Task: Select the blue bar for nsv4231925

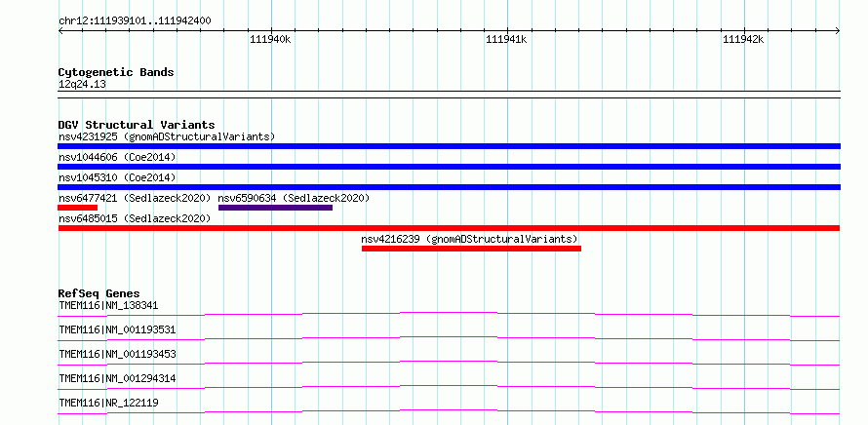Action: [x=449, y=146]
